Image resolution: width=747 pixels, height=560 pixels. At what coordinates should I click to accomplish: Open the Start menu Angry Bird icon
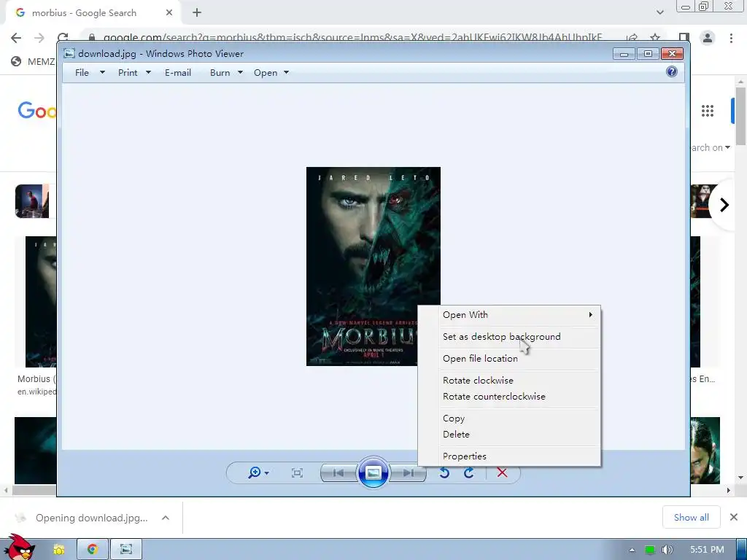(19, 548)
